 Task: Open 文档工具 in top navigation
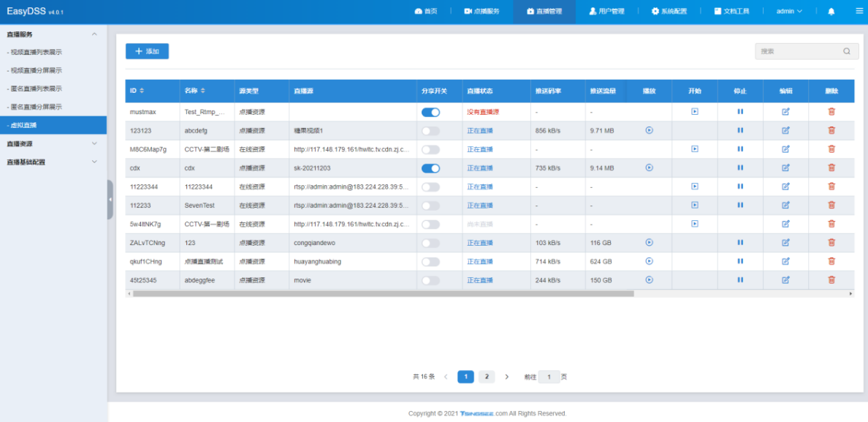tap(732, 11)
